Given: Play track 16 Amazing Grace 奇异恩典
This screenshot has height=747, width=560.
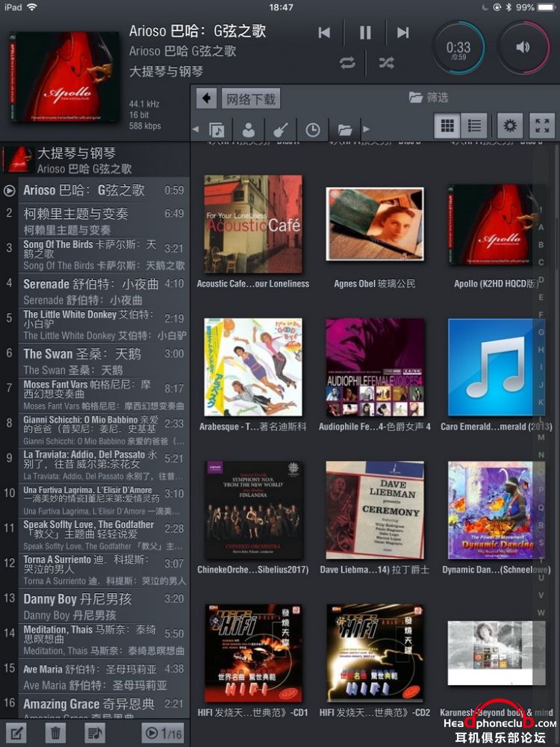Looking at the screenshot, I should [x=94, y=707].
